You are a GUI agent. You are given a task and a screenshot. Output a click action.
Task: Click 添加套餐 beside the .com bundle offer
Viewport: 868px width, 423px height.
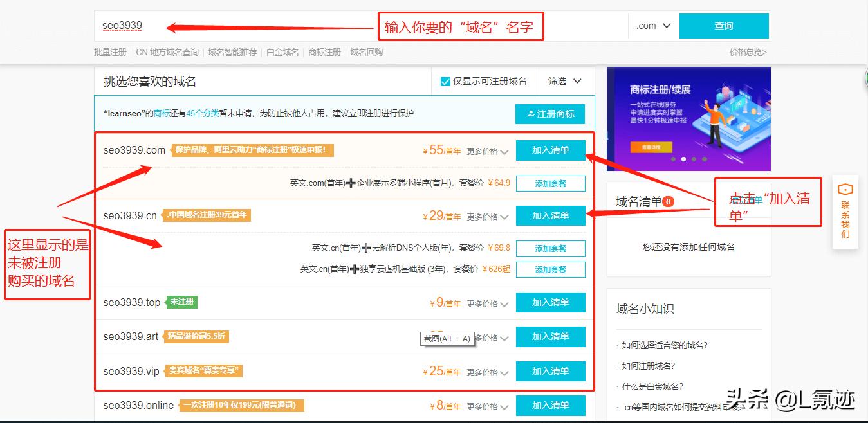pyautogui.click(x=550, y=183)
